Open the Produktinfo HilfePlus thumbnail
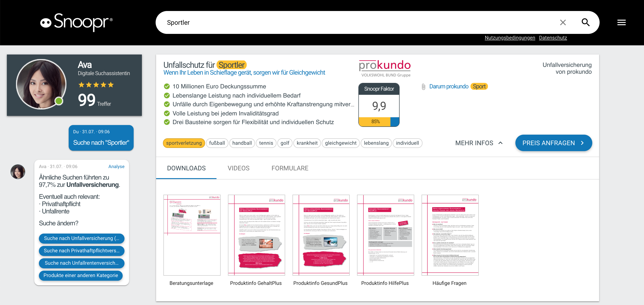The height and width of the screenshot is (305, 644). click(x=385, y=235)
